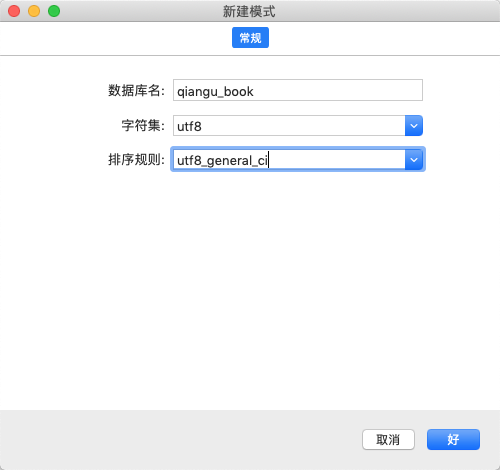Click the utf8 text in 字符集 combo box

189,126
